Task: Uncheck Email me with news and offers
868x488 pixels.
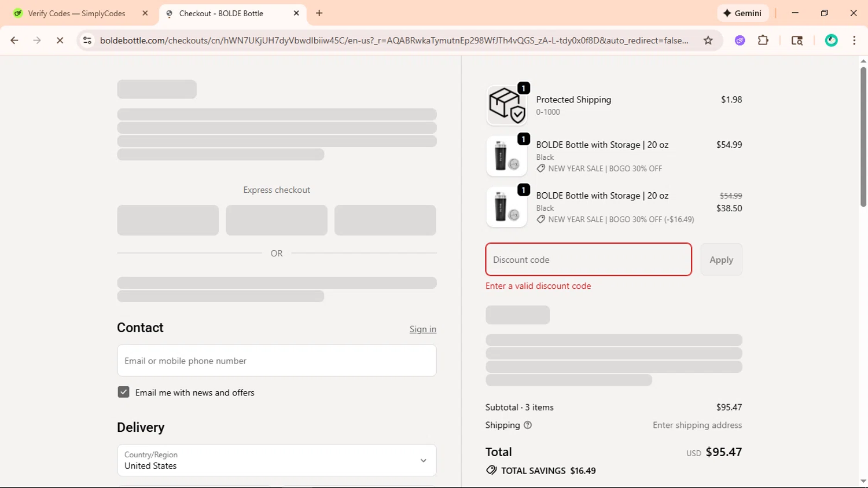Action: pos(123,392)
